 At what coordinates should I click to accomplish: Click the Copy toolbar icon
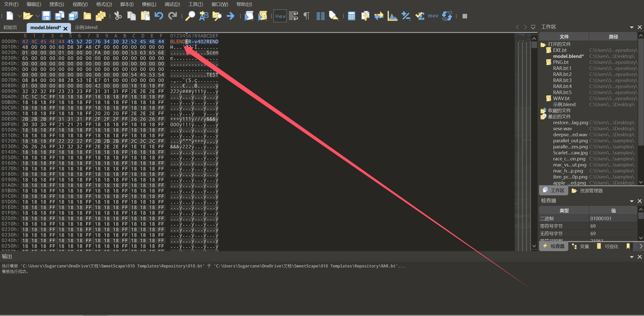[x=131, y=16]
